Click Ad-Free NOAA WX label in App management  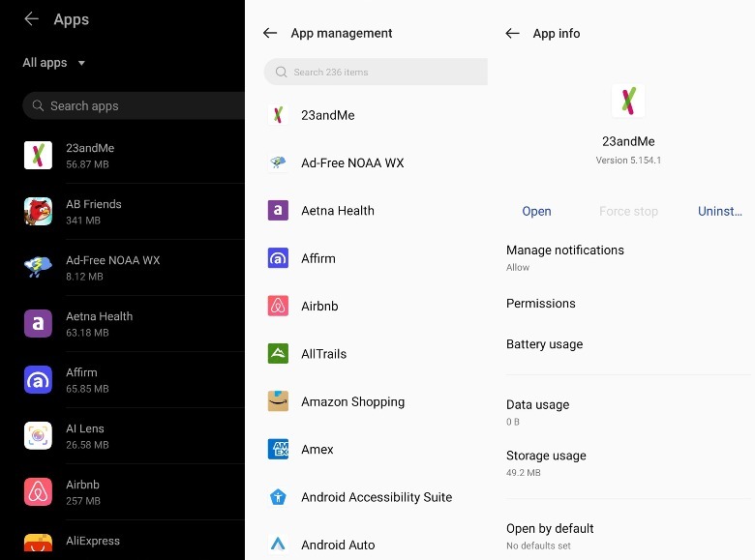[352, 162]
